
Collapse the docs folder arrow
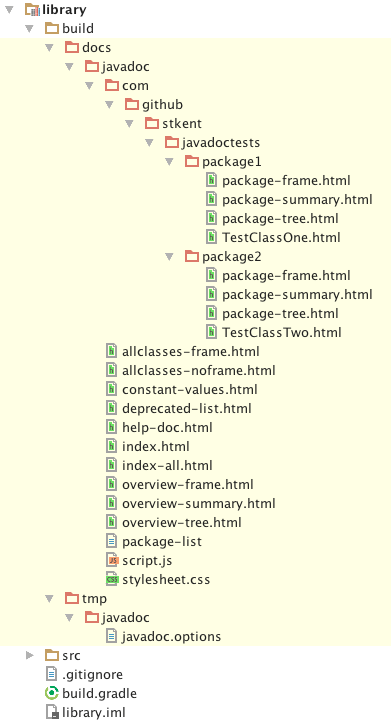[x=49, y=47]
